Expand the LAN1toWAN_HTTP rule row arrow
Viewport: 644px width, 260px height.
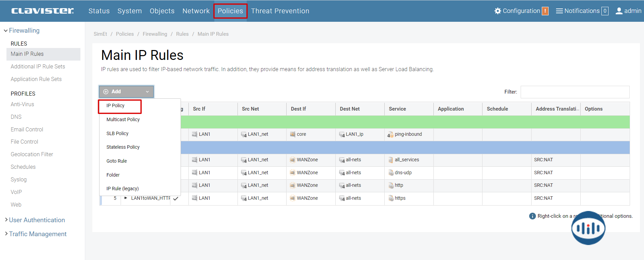click(x=126, y=198)
